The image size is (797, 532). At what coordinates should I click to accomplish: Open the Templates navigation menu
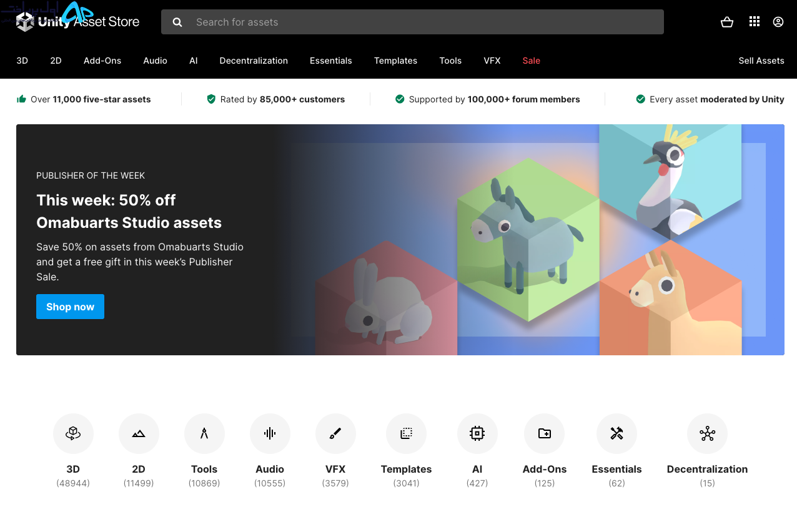395,61
